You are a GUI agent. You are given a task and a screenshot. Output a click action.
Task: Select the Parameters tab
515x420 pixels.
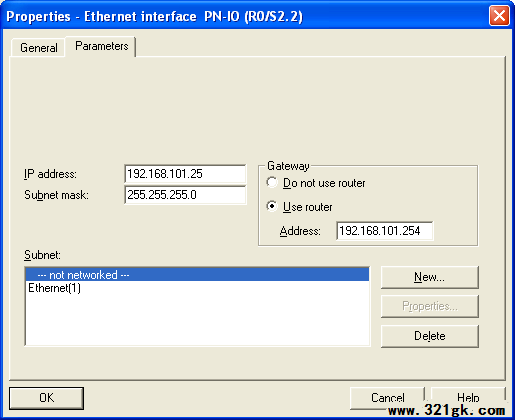101,46
